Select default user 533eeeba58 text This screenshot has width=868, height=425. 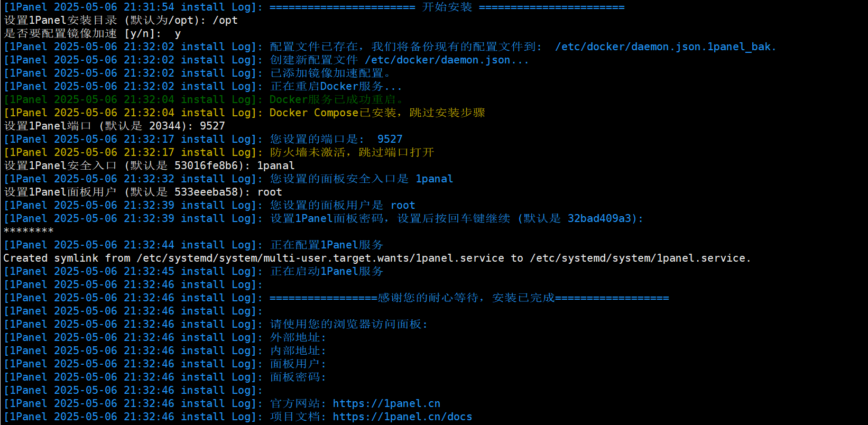click(x=206, y=192)
